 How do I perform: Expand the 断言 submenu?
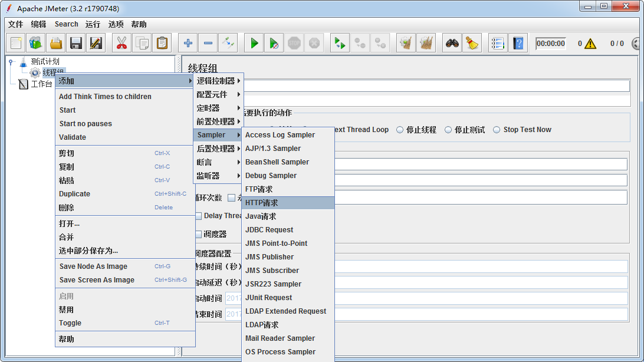coord(218,162)
